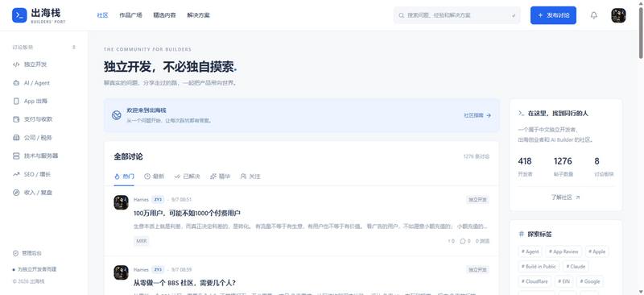The image size is (644, 295).
Task: Show the 精华 tab
Action: [x=220, y=177]
